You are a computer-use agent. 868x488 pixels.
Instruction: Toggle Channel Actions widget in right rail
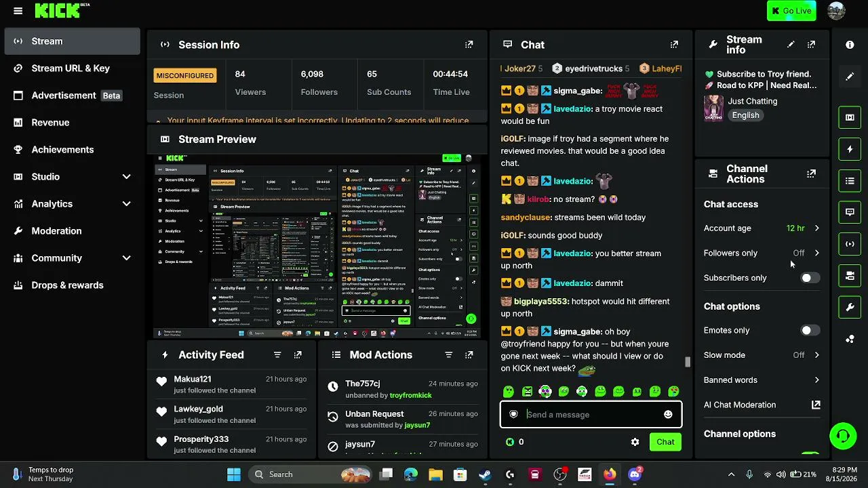pyautogui.click(x=850, y=276)
